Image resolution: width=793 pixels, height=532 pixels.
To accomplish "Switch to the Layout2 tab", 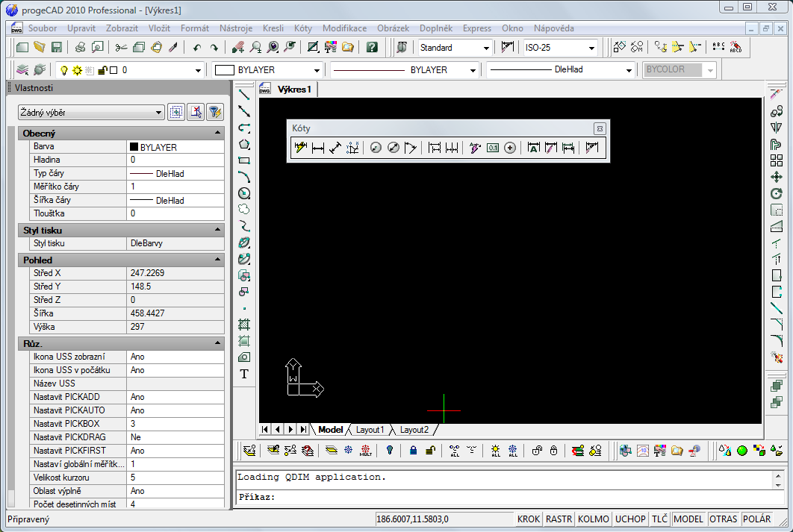I will (x=414, y=430).
